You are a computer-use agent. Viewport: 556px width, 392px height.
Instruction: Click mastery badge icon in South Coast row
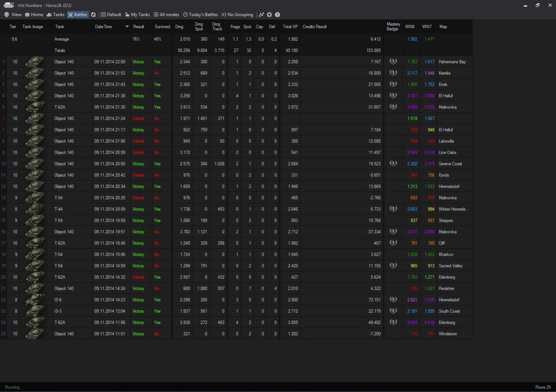[393, 311]
